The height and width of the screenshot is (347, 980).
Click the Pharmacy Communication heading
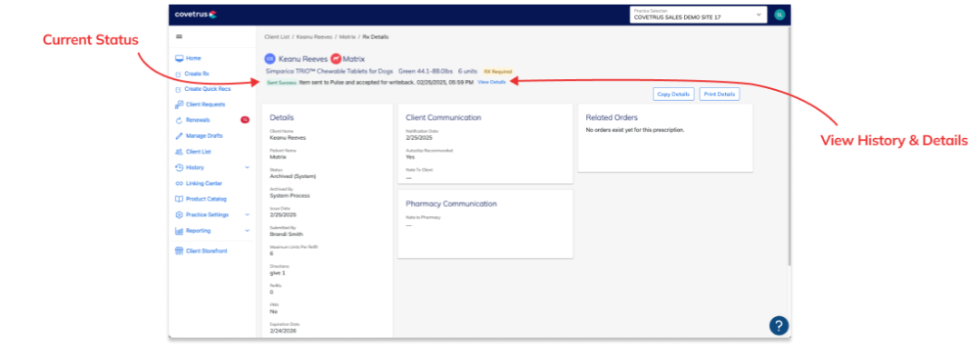(451, 203)
